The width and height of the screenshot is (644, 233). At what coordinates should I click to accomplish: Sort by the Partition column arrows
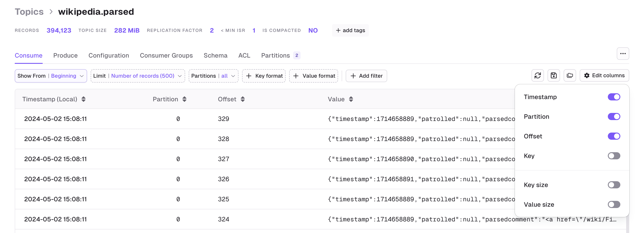click(184, 99)
